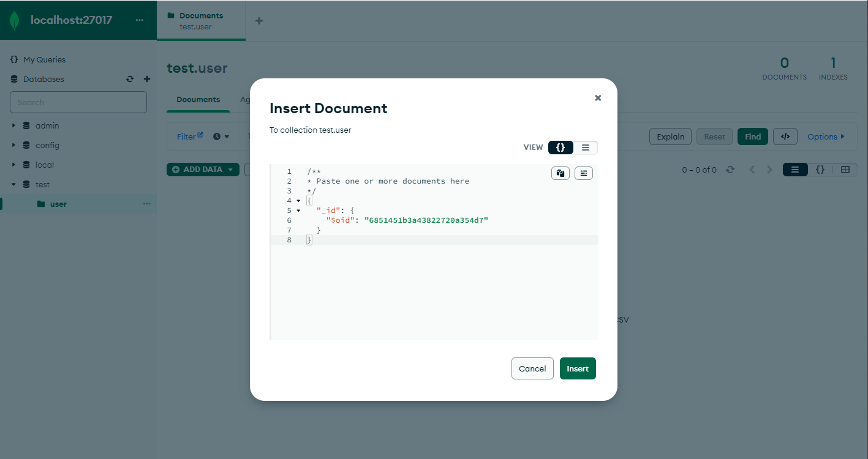Image resolution: width=868 pixels, height=459 pixels.
Task: Switch to JSON braces view in dialog
Action: 560,147
